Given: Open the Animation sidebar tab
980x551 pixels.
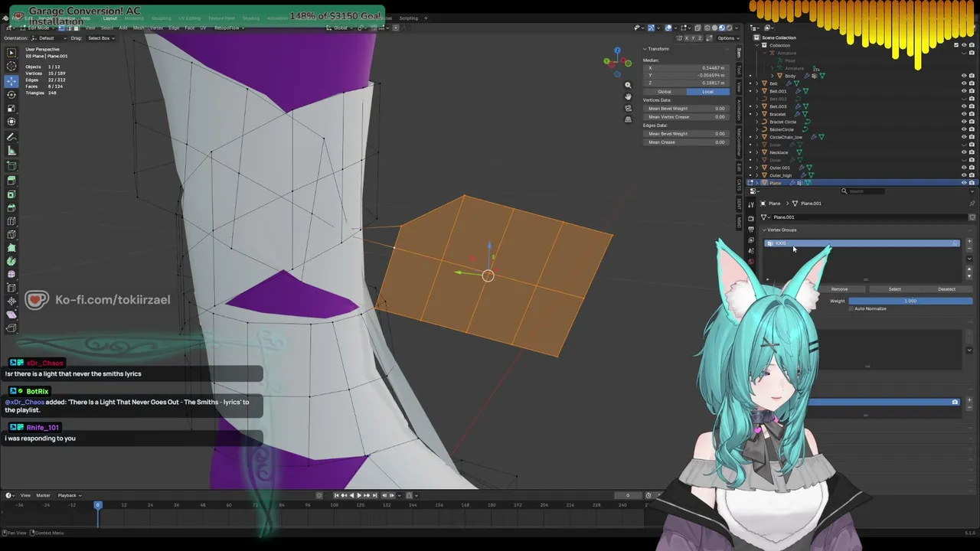Looking at the screenshot, I should (739, 109).
